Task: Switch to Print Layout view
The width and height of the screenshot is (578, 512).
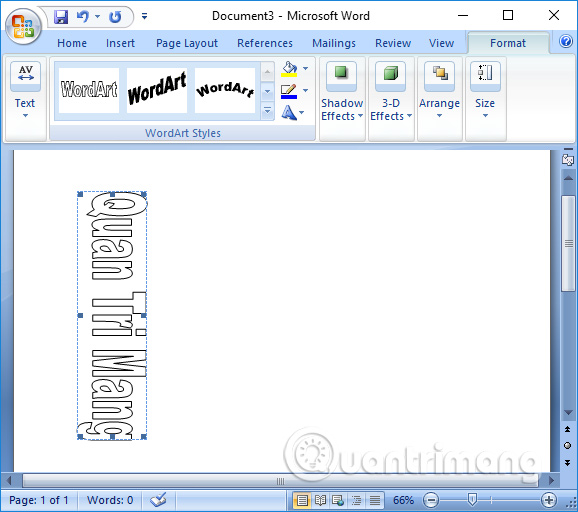Action: (302, 500)
